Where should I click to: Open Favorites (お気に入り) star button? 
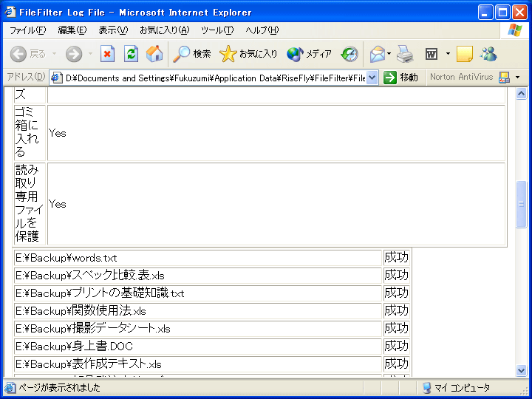pos(248,54)
